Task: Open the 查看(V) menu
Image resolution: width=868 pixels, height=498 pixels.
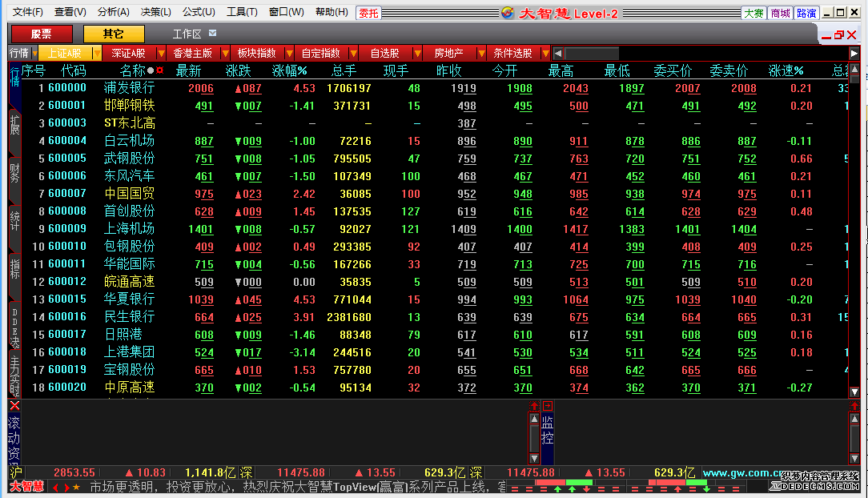Action: point(70,12)
